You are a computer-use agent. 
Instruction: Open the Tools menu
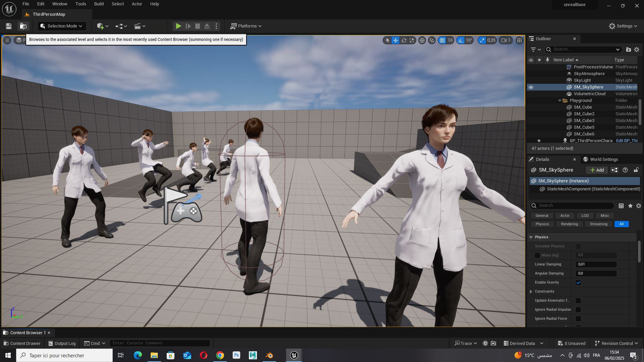click(80, 4)
